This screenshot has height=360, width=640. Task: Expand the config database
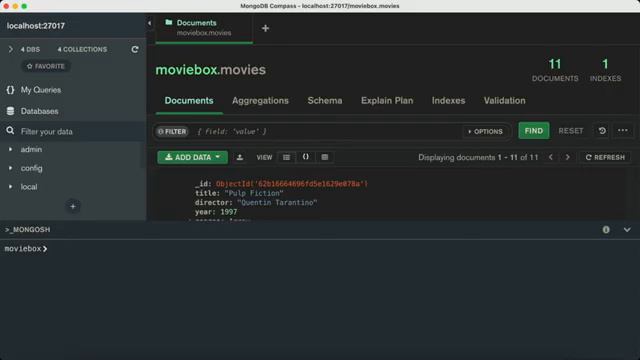pos(11,168)
